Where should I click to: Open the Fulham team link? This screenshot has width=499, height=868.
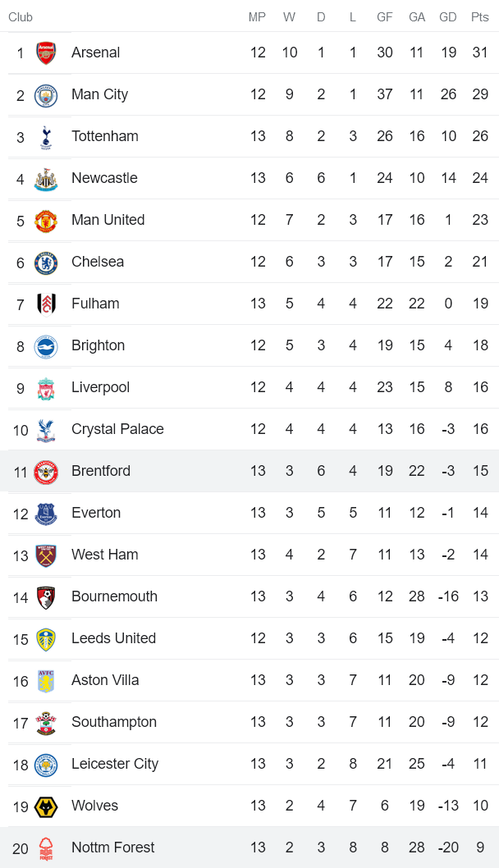95,304
